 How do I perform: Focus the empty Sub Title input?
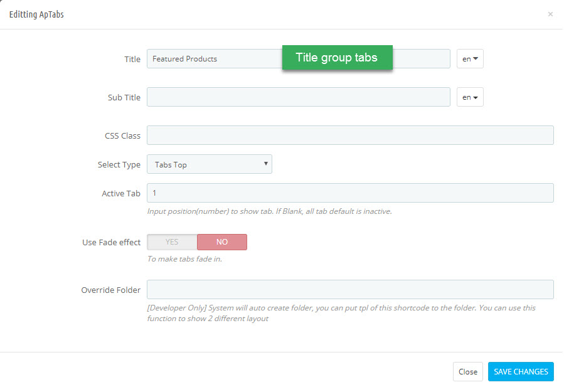coord(298,97)
